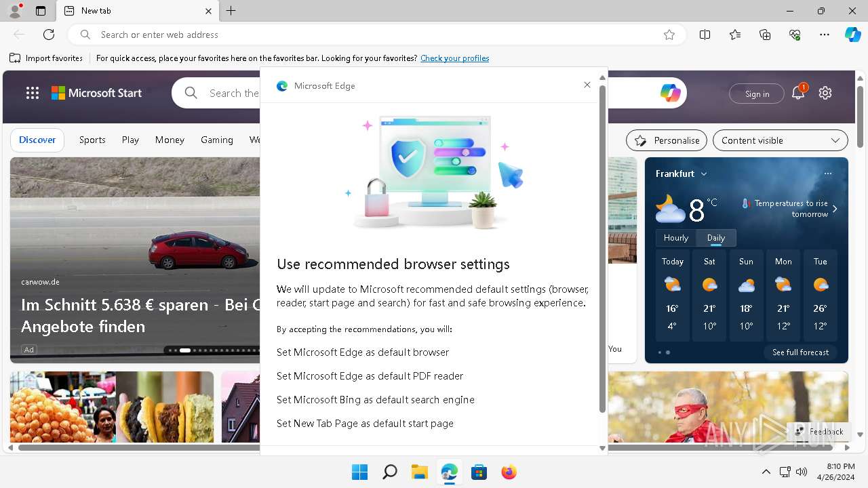Open notifications bell icon
The height and width of the screenshot is (488, 868).
tap(798, 93)
